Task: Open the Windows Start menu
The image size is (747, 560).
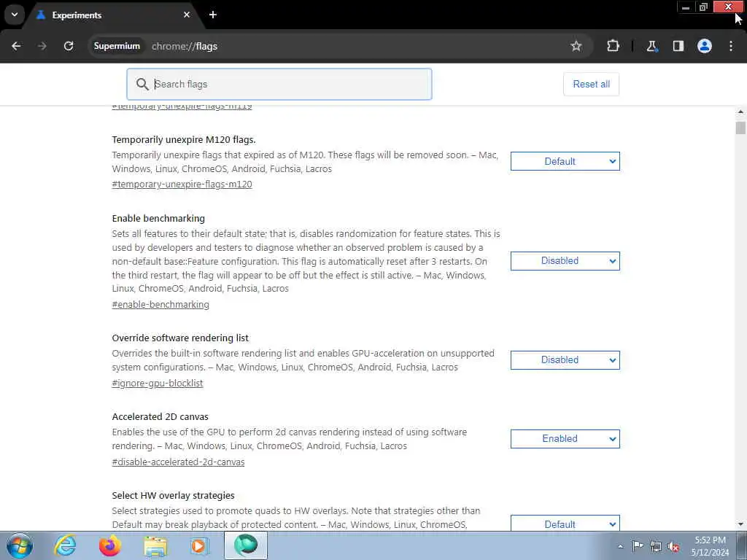Action: 20,545
